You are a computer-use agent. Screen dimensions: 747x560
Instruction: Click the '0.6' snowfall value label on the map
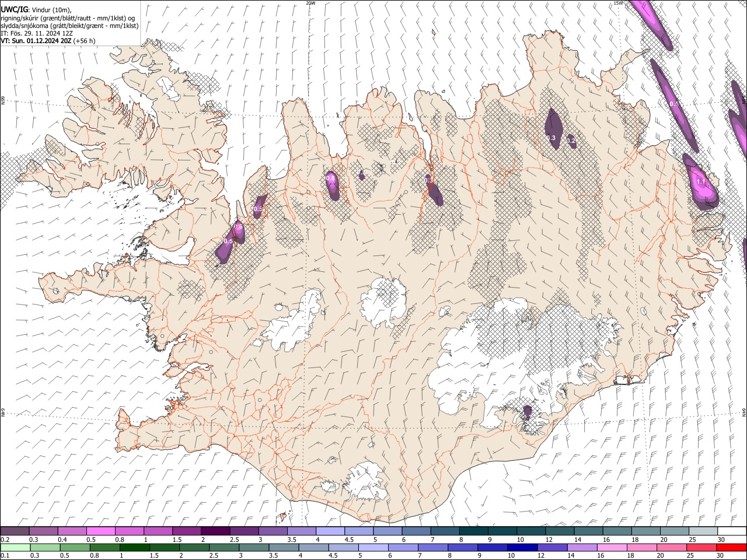coord(238,227)
